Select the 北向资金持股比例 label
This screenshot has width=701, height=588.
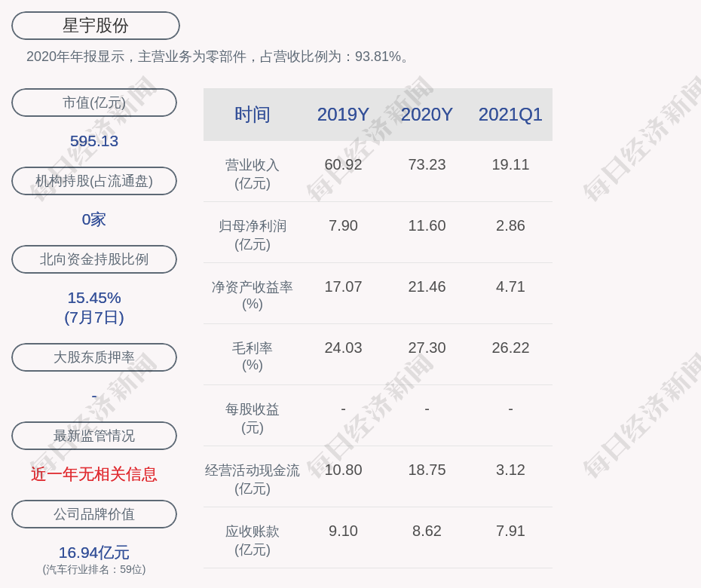(94, 259)
